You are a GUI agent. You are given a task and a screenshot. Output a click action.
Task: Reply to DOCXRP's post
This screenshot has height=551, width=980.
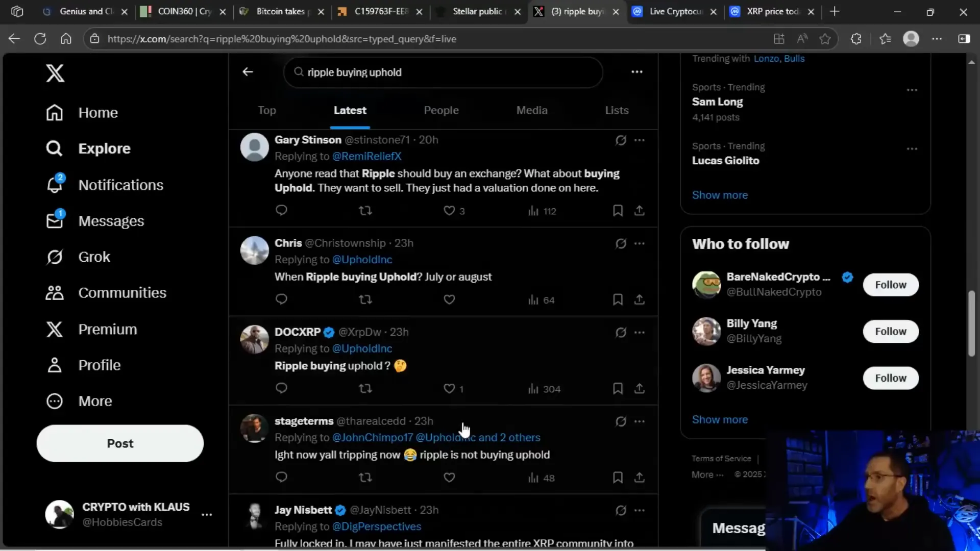[x=281, y=388]
